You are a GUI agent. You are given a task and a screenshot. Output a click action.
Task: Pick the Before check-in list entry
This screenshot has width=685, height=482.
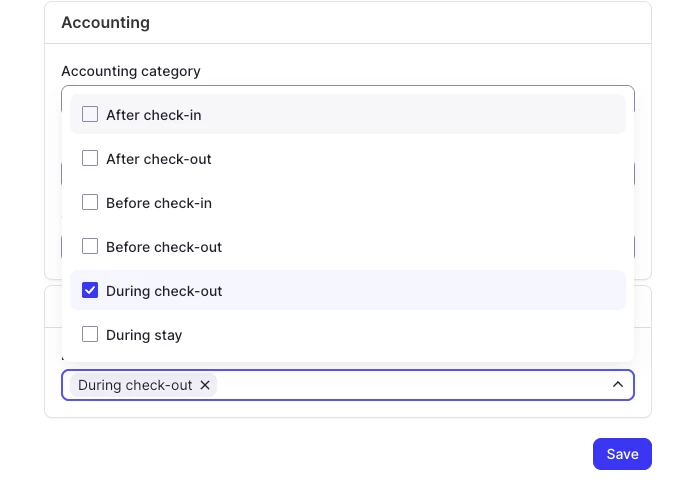coord(159,203)
